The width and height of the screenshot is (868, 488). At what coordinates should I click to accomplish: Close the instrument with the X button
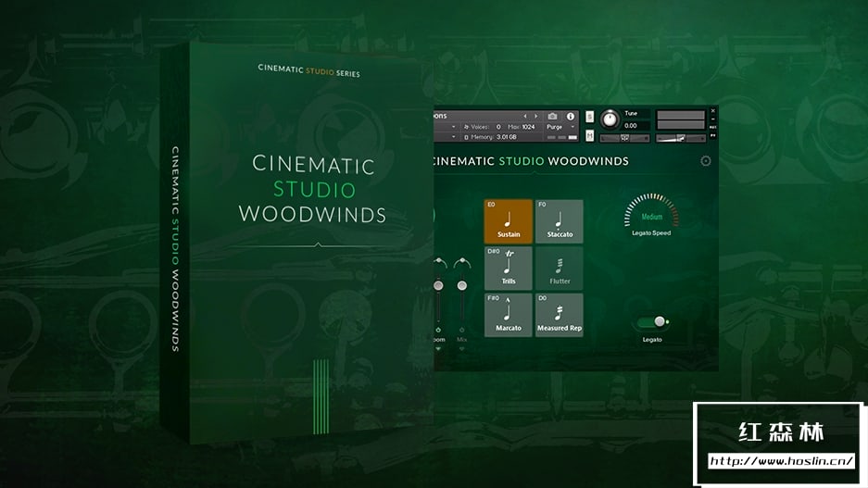click(x=713, y=111)
